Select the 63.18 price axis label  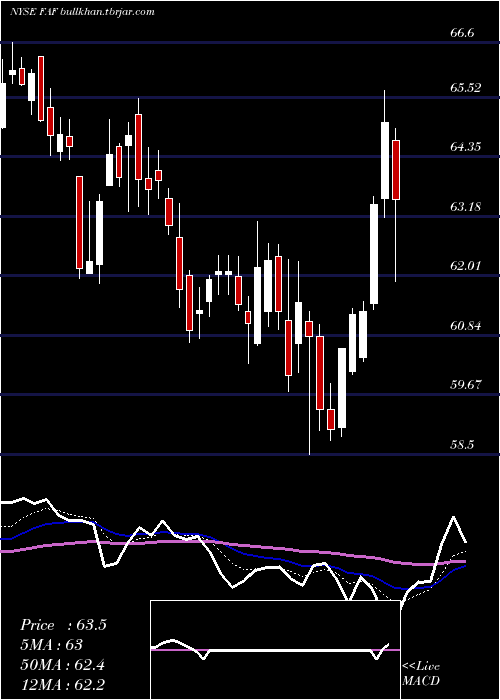tap(466, 207)
